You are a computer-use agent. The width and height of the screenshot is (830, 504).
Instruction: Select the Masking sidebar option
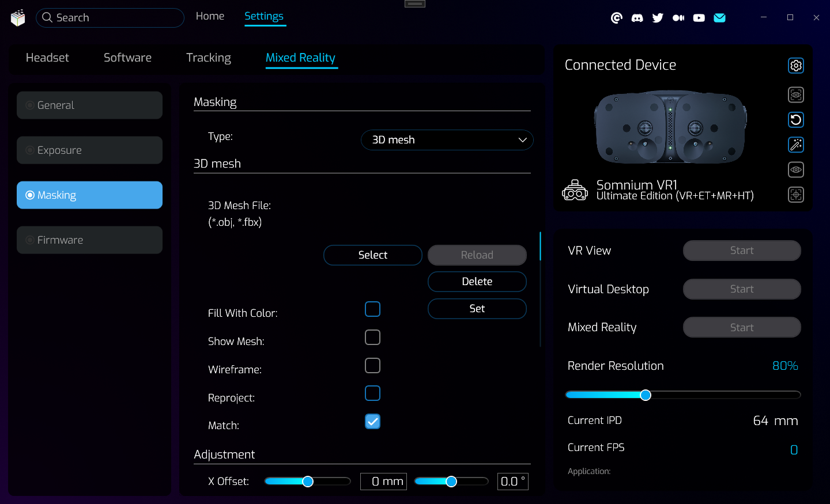[x=89, y=195]
